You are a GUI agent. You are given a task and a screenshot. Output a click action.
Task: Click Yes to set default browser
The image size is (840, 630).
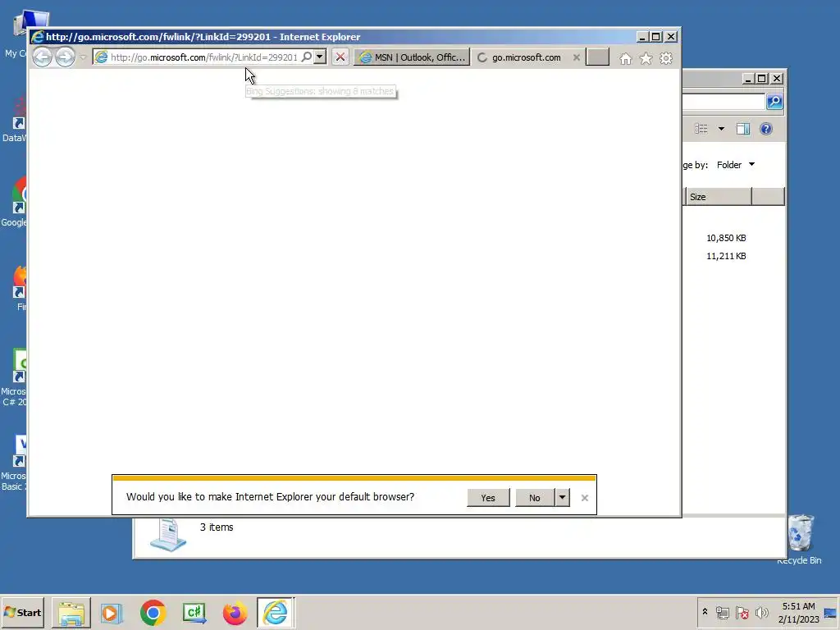point(488,498)
